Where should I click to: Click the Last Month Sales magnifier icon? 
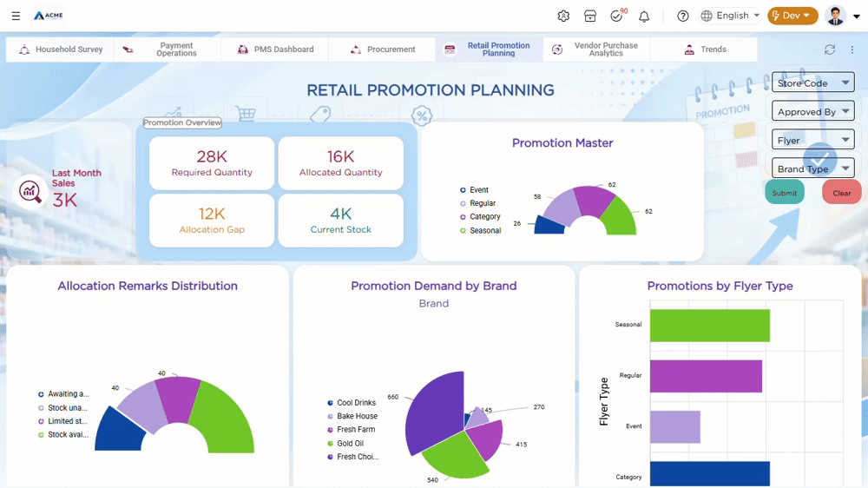pyautogui.click(x=30, y=192)
